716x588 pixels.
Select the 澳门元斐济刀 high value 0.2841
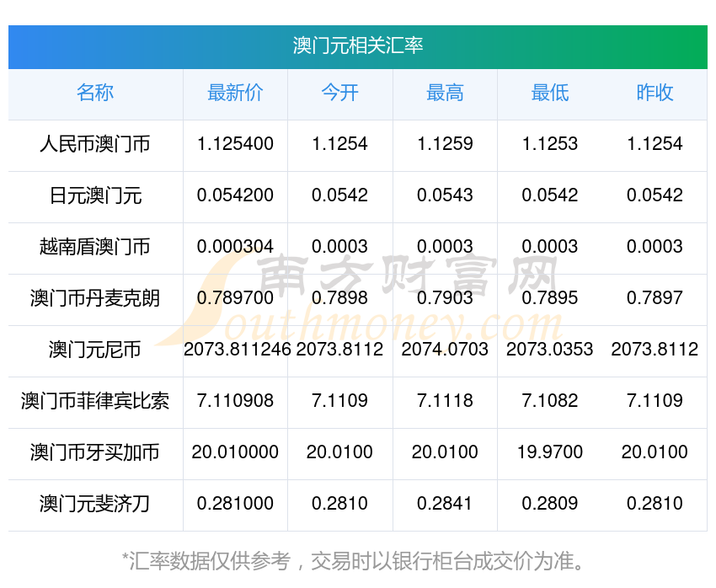445,504
